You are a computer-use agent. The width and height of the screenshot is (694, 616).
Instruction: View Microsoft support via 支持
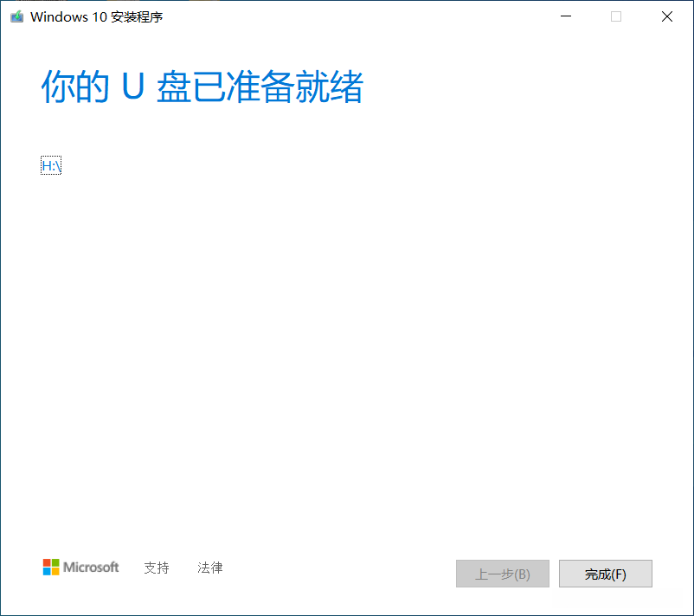157,568
